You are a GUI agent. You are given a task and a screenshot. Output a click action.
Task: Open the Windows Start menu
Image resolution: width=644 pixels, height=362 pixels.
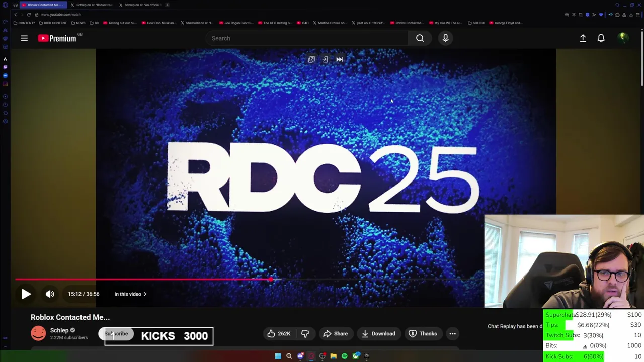pos(278,356)
